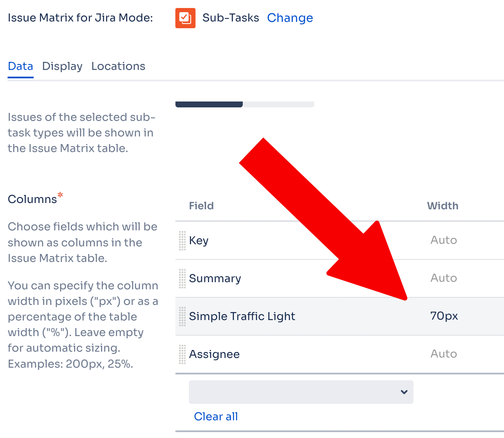Open the add-field dropdown below Assignee
The image size is (504, 438).
(x=294, y=392)
